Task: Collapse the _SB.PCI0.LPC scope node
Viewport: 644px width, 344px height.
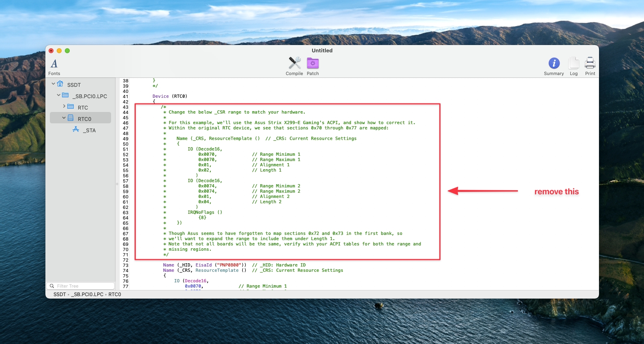Action: coord(58,95)
